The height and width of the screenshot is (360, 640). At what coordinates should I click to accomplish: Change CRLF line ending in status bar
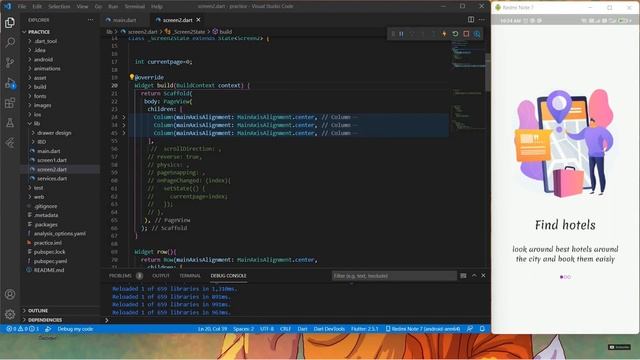click(x=285, y=329)
